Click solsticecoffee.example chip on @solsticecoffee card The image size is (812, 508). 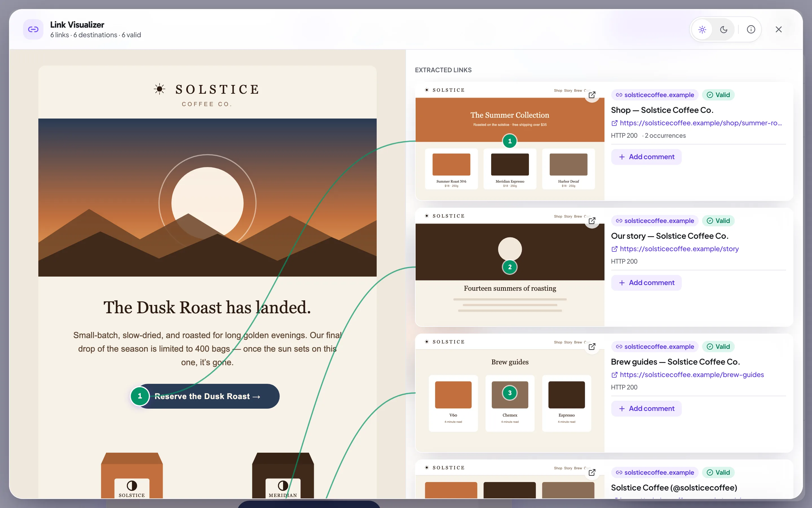click(x=655, y=472)
